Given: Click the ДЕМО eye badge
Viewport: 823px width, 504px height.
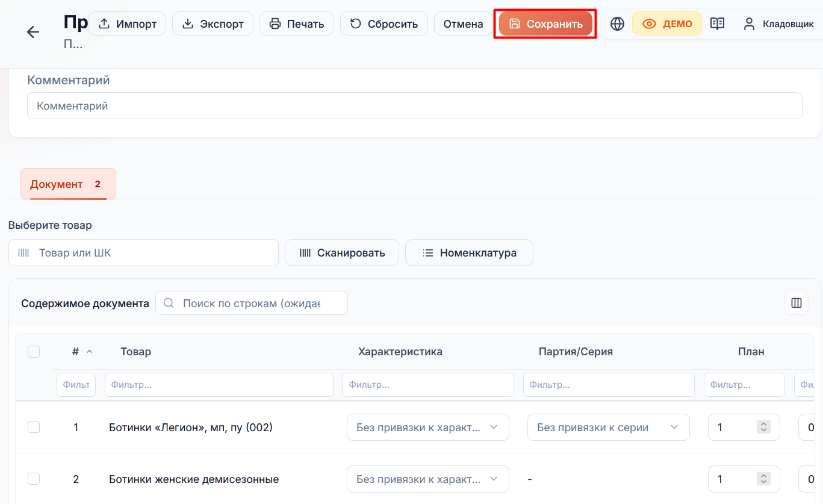Looking at the screenshot, I should pyautogui.click(x=667, y=24).
